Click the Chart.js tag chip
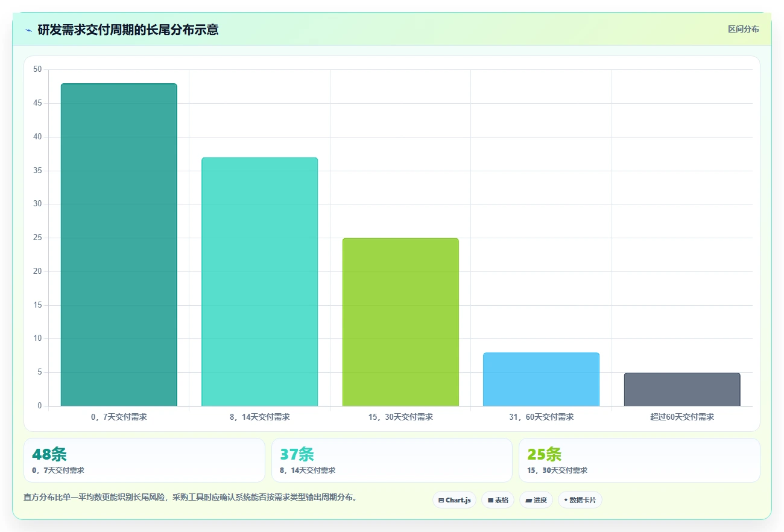 pyautogui.click(x=455, y=500)
